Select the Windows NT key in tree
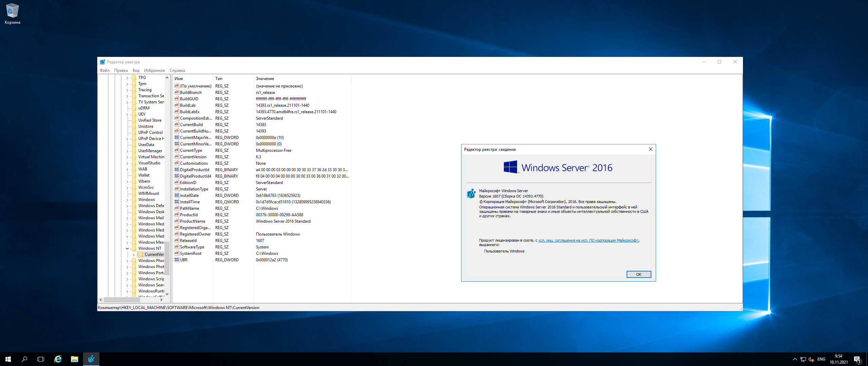868x366 pixels. point(150,248)
